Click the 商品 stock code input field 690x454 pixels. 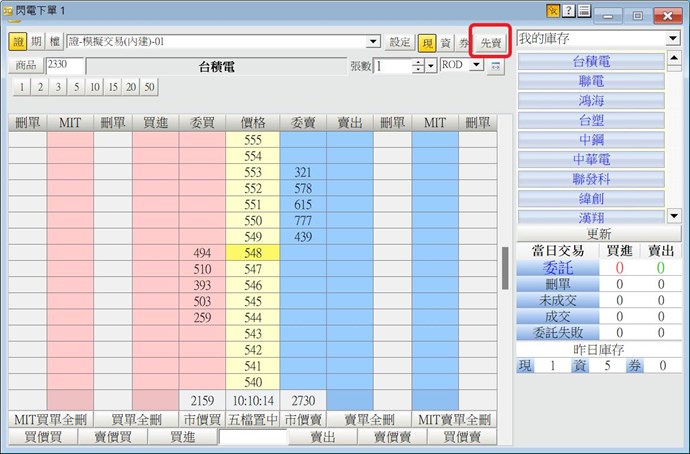(64, 65)
